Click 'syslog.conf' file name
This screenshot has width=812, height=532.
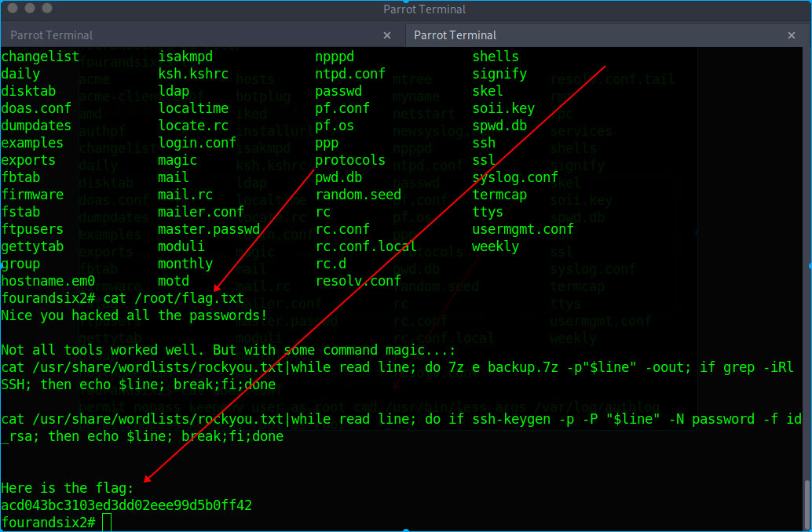(x=515, y=177)
